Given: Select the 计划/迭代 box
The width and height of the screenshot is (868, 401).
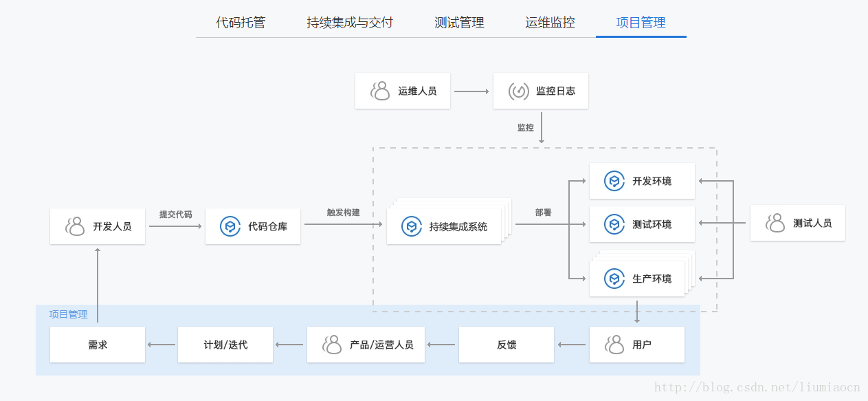Looking at the screenshot, I should 225,344.
